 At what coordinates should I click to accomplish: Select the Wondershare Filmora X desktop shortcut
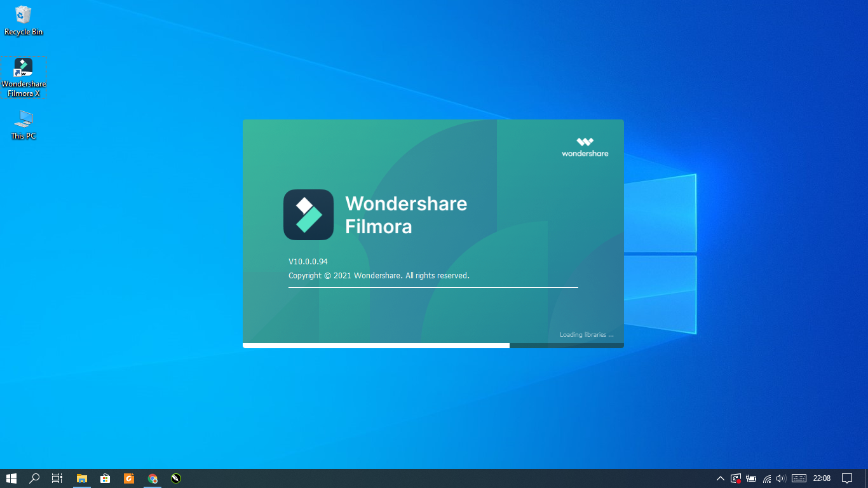[x=24, y=77]
